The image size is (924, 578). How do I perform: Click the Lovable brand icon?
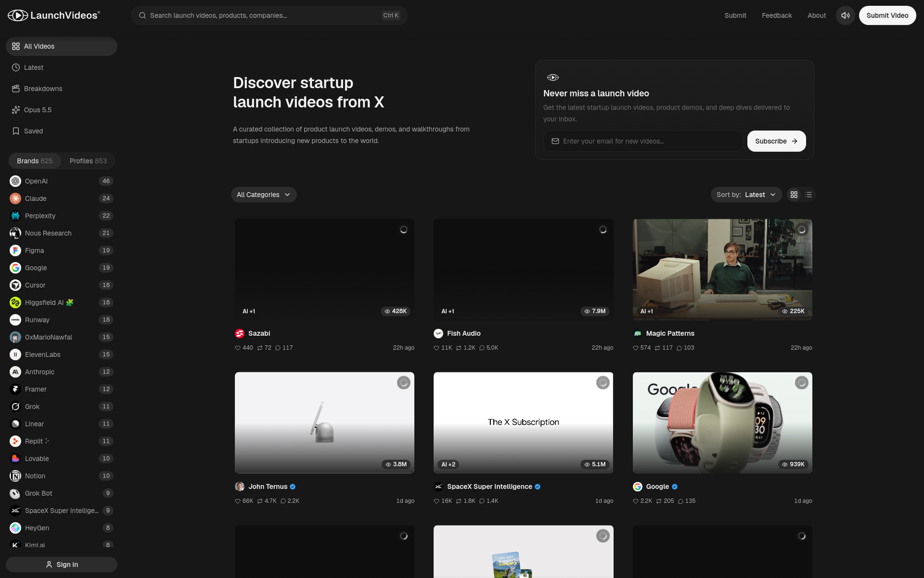(x=16, y=458)
